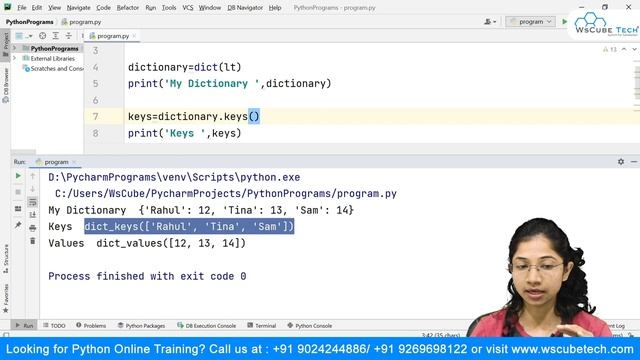Image resolution: width=640 pixels, height=360 pixels.
Task: Open the Edit menu
Action: (36, 8)
